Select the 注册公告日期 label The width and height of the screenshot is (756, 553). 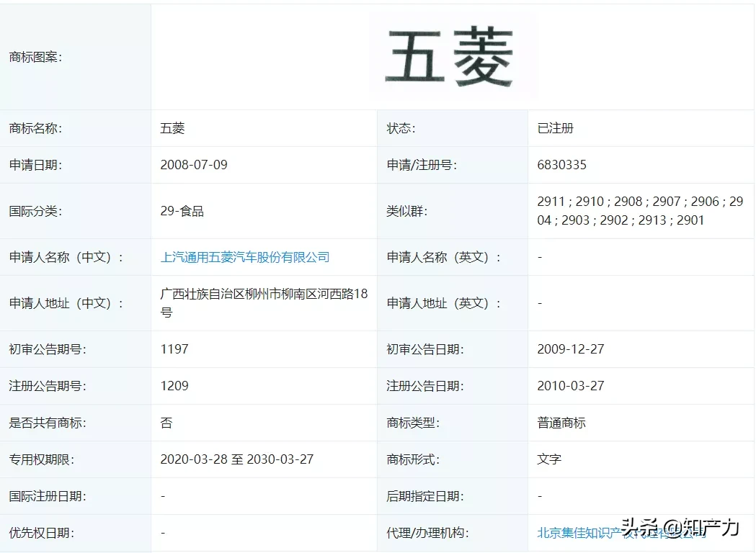click(425, 386)
